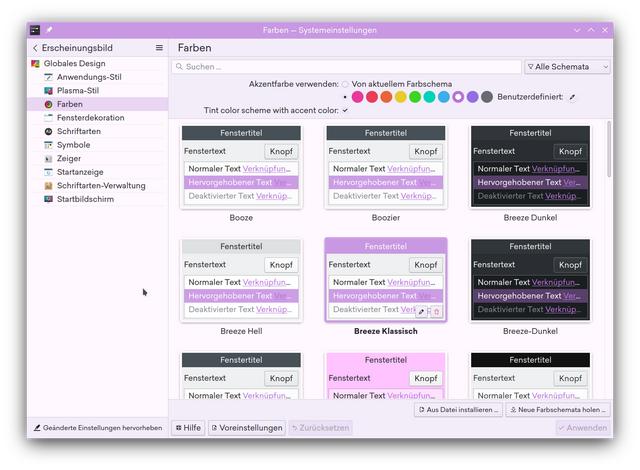
Task: Click Geänderte Einstellungen hervorheben
Action: pos(98,428)
